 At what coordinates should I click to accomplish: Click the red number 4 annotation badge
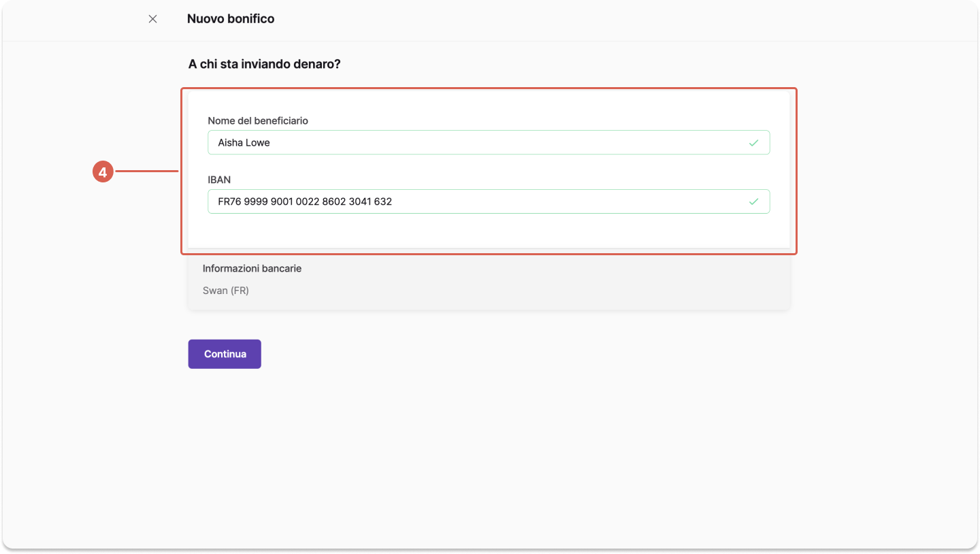[x=102, y=172]
